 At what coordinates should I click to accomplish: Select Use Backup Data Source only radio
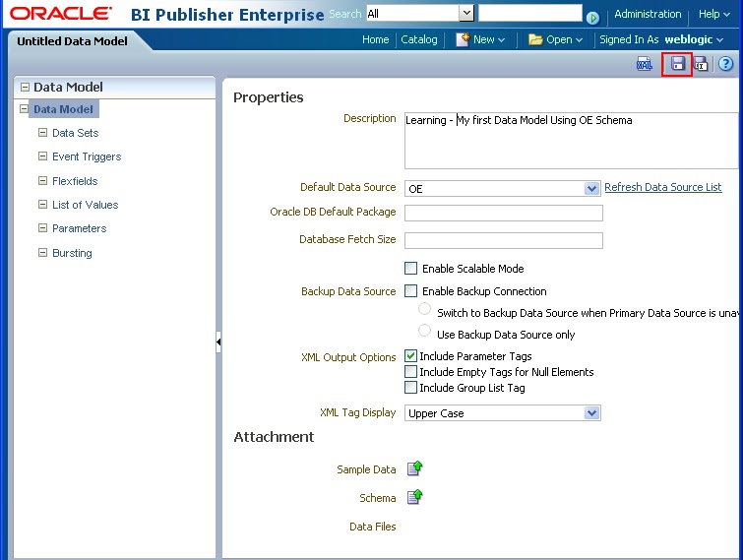[424, 330]
